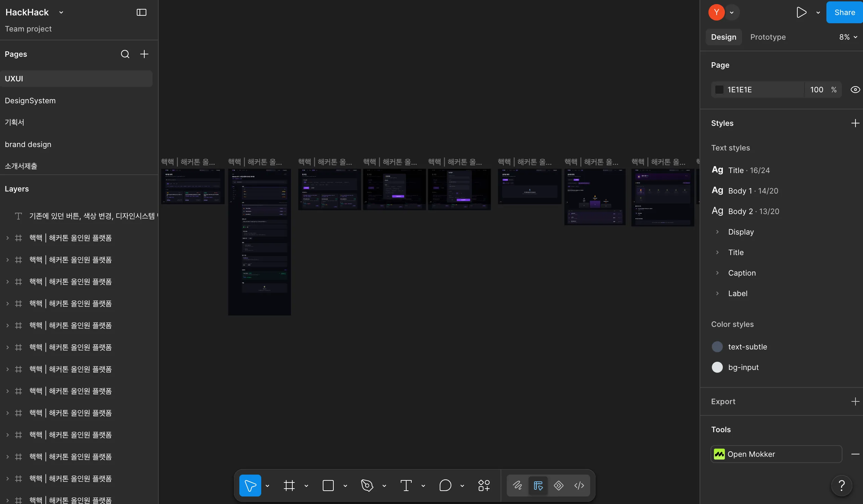This screenshot has height=504, width=863.
Task: Expand the Label text styles group
Action: point(717,293)
